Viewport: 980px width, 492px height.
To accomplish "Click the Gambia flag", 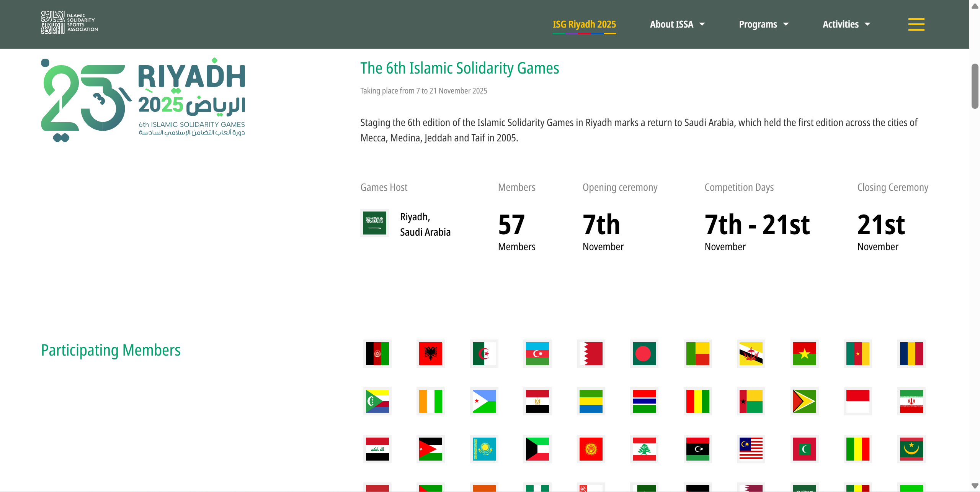I will point(644,401).
